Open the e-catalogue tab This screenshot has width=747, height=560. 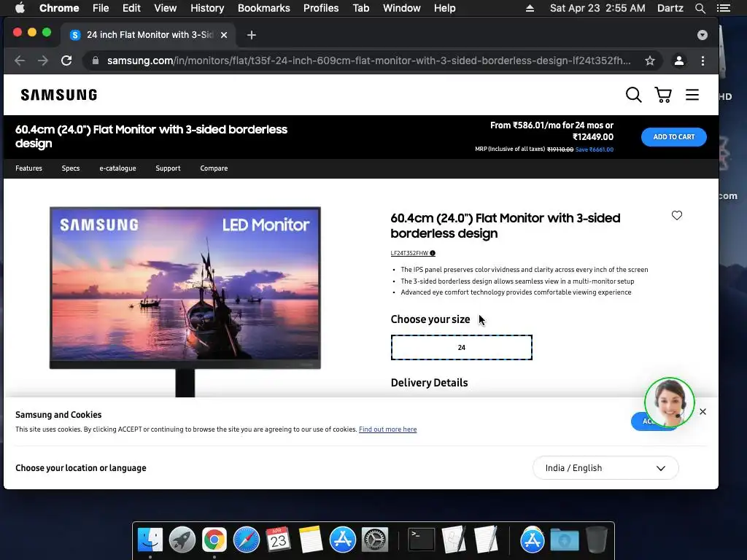coord(117,168)
